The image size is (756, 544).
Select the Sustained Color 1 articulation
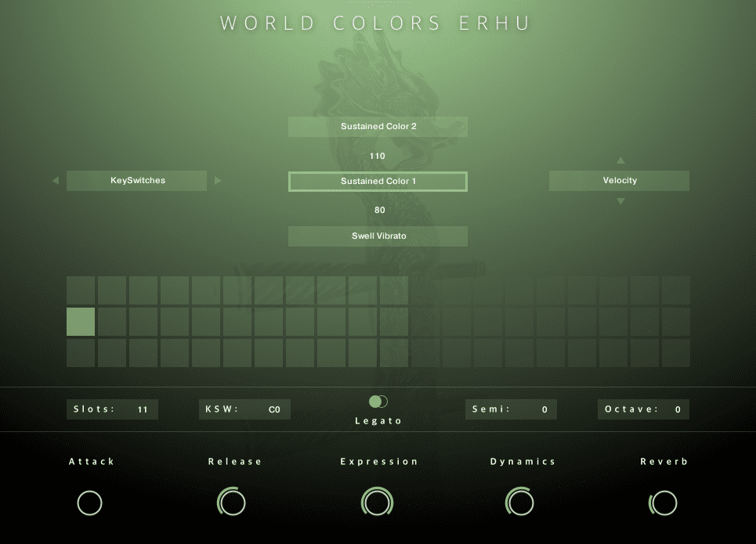click(x=378, y=182)
